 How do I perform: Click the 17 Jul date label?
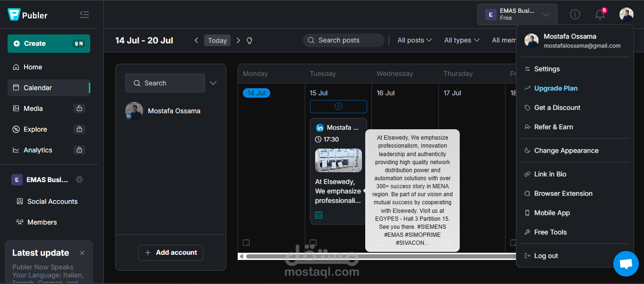click(x=453, y=93)
